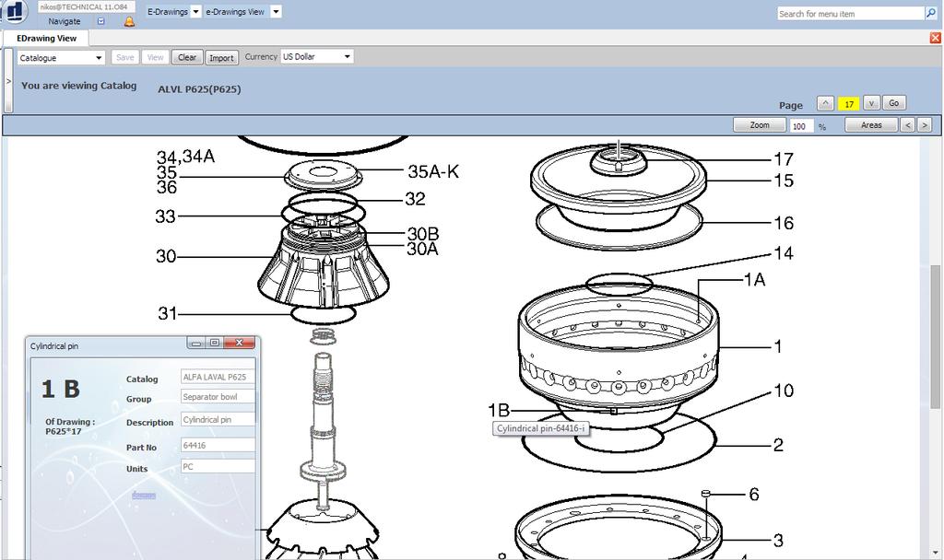Click the Search for menu item field
Image resolution: width=944 pixels, height=560 pixels.
click(851, 13)
